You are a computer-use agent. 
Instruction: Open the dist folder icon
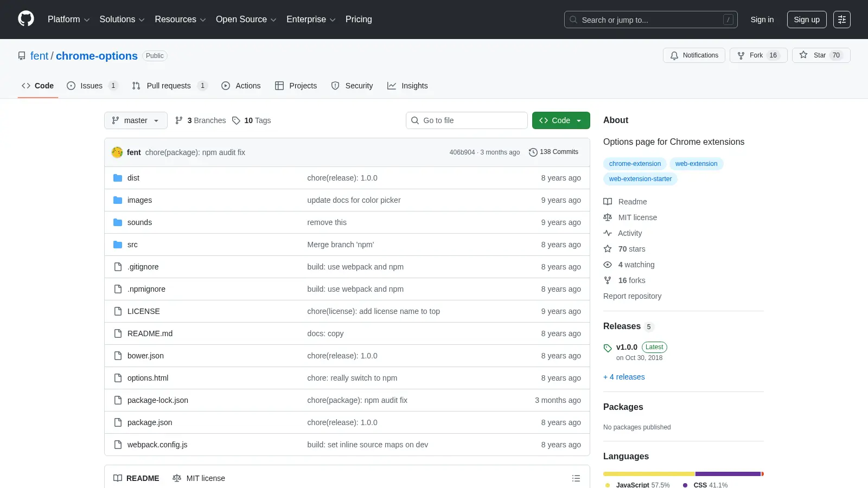[x=118, y=178]
